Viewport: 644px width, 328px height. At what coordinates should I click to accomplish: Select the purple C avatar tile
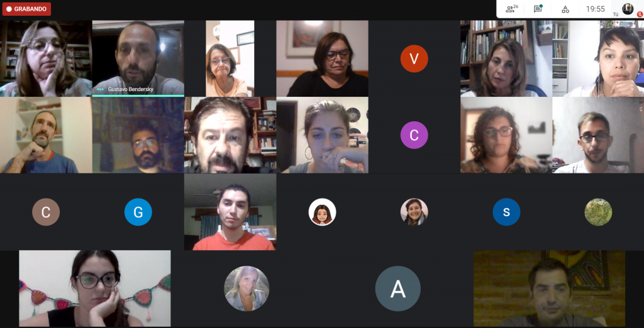click(x=414, y=135)
